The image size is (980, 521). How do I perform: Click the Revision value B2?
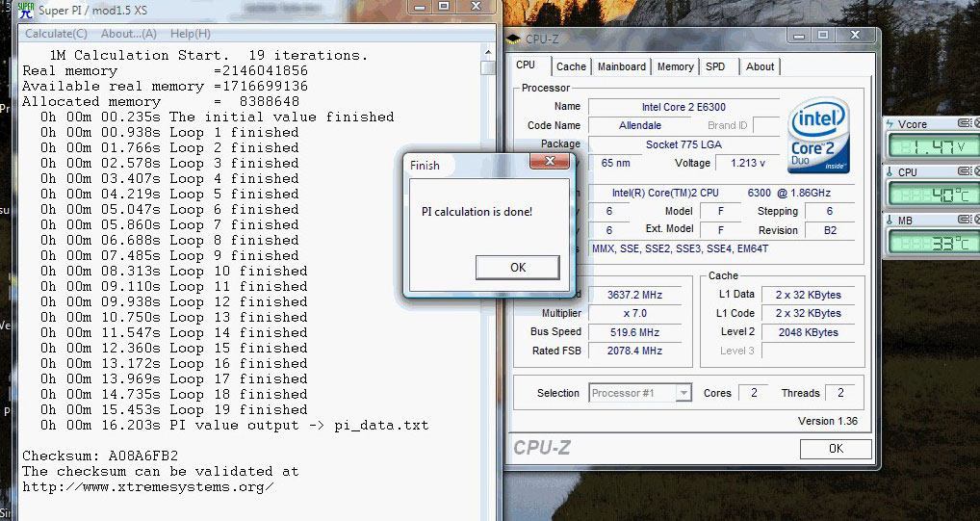point(830,230)
